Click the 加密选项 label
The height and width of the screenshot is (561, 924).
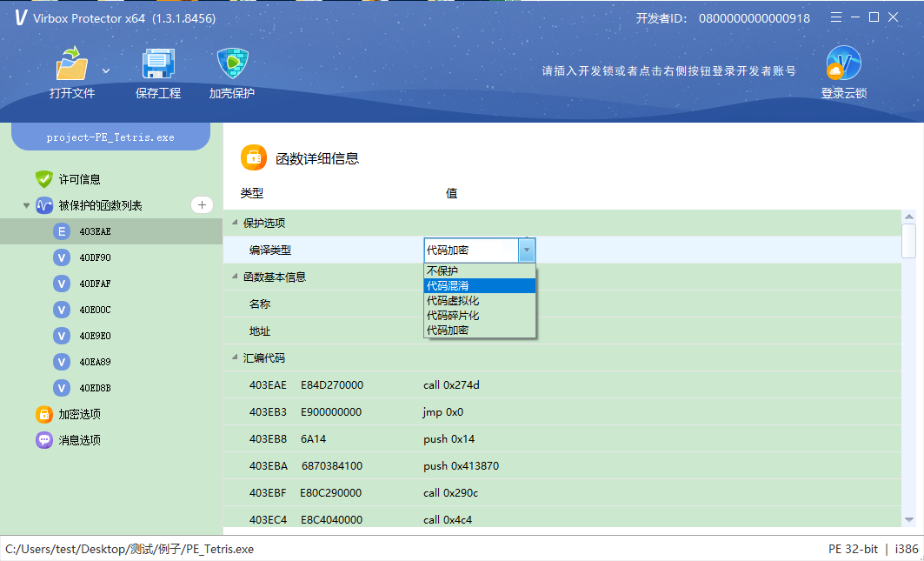coord(80,414)
